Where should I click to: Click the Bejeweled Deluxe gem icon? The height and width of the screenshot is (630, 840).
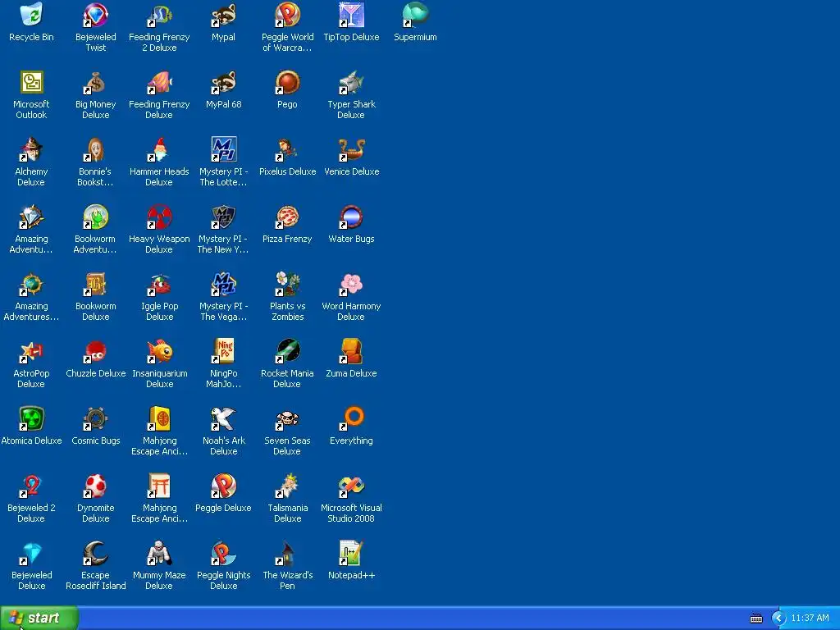click(31, 553)
